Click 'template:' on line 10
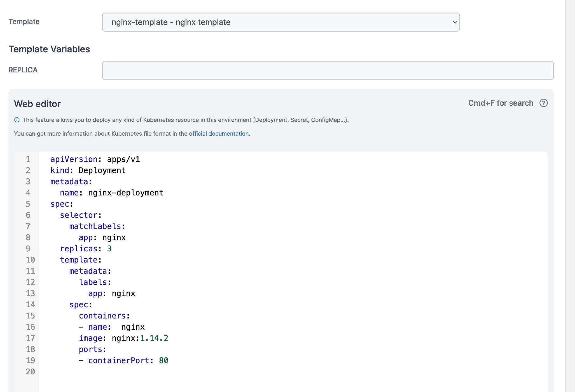The width and height of the screenshot is (575, 392). click(81, 260)
